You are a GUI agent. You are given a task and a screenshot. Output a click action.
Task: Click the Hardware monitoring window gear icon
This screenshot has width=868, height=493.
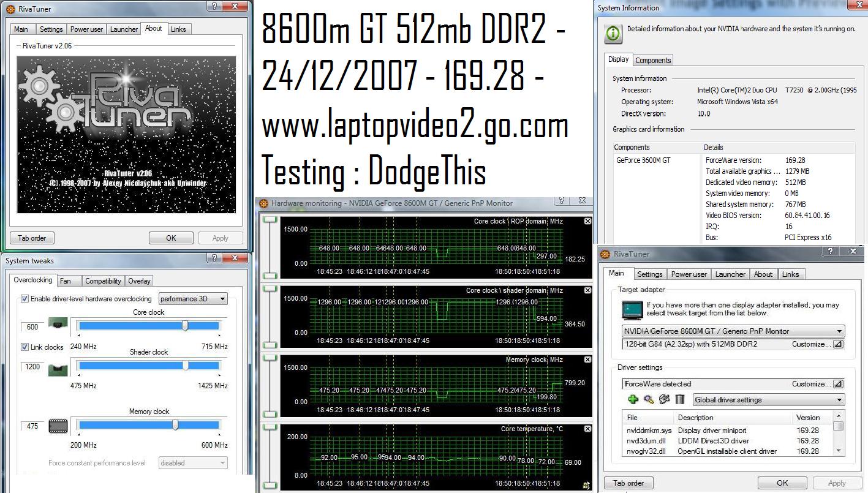[264, 203]
